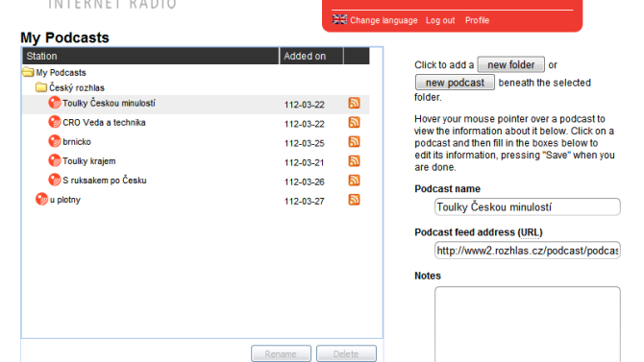This screenshot has width=644, height=362.
Task: Click the podcast icon beside brnicko
Action: [54, 141]
